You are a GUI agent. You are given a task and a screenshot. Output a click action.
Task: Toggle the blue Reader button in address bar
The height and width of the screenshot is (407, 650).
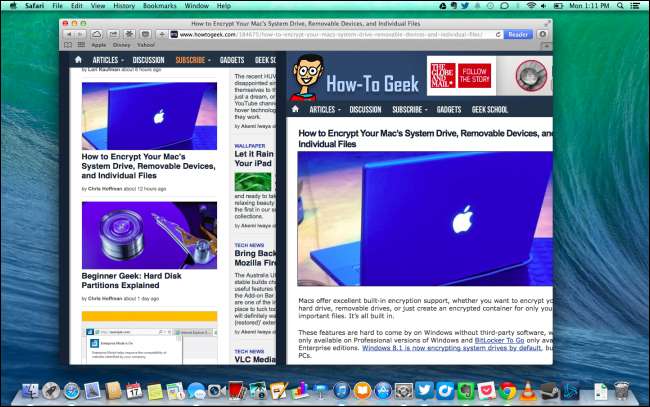pos(518,34)
